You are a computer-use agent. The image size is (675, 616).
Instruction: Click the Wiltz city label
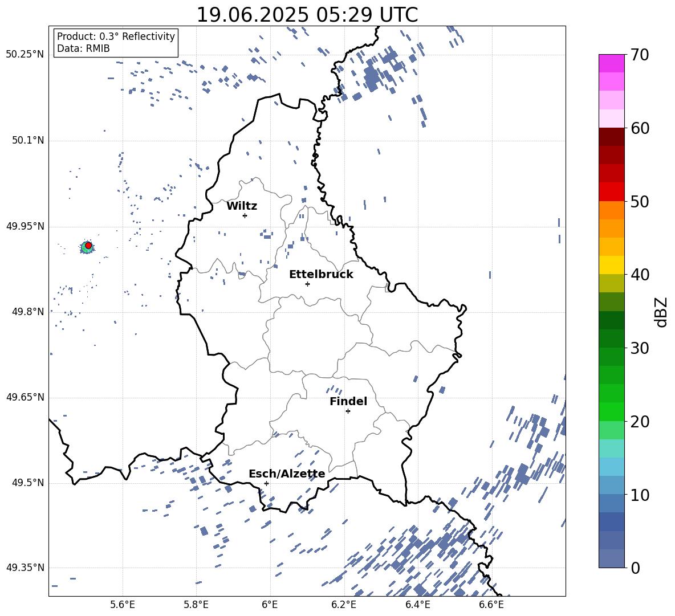click(242, 206)
